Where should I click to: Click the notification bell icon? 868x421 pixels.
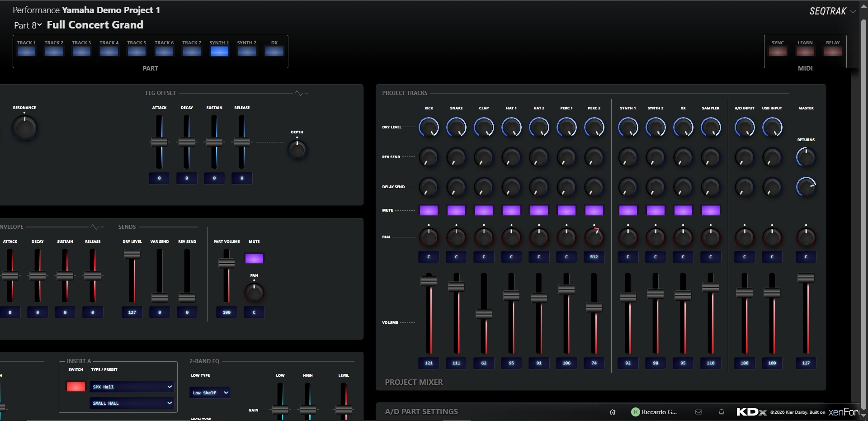[x=722, y=412]
